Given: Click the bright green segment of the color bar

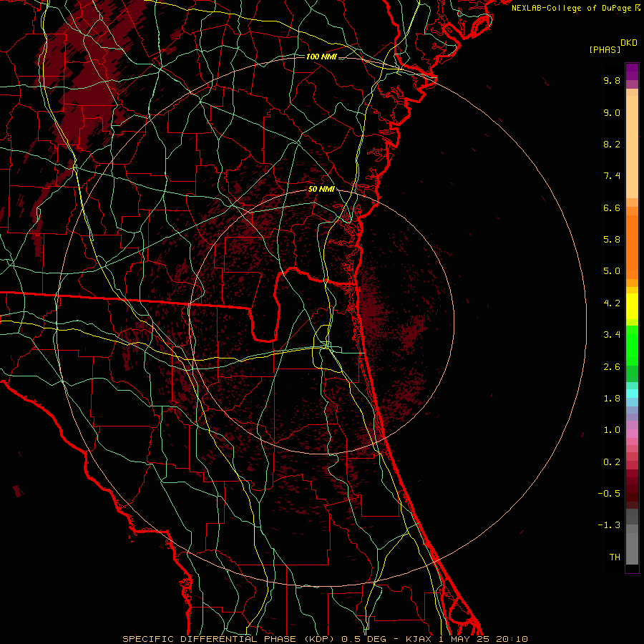Looking at the screenshot, I should [x=632, y=345].
